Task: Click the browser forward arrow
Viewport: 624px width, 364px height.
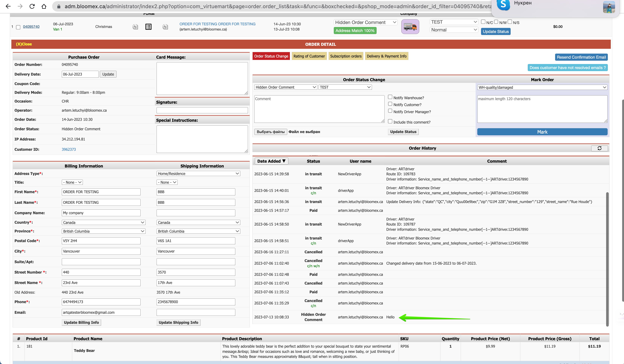Action: [x=20, y=6]
